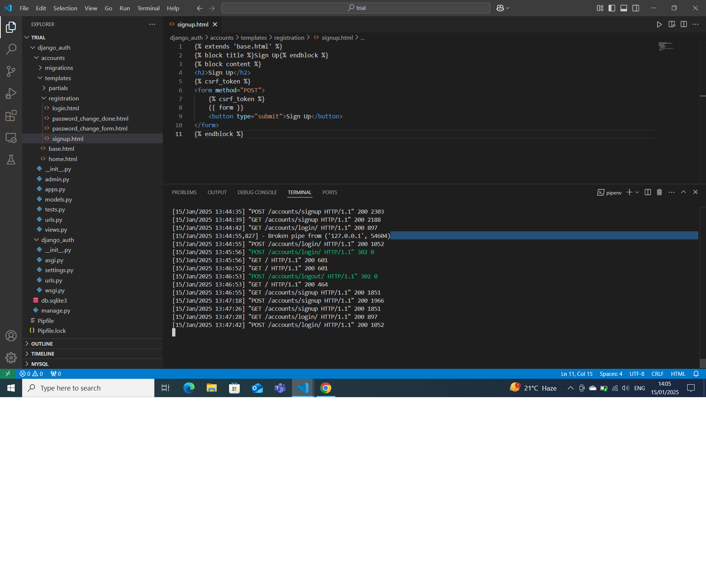706x588 pixels.
Task: Split the terminal panel
Action: tap(648, 192)
